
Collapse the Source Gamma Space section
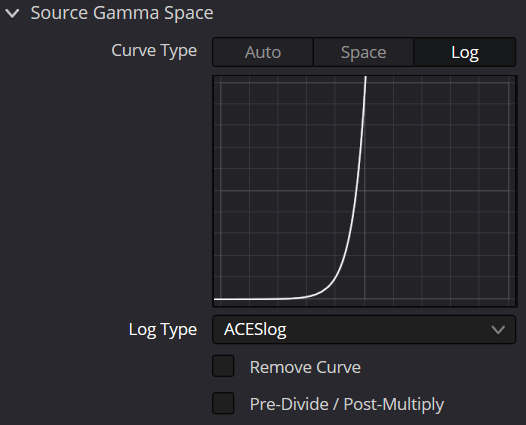12,13
